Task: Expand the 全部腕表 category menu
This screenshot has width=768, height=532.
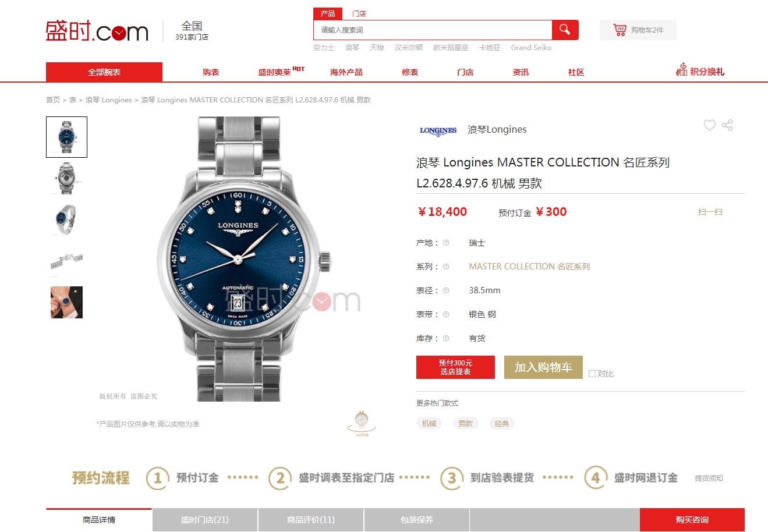Action: [104, 72]
